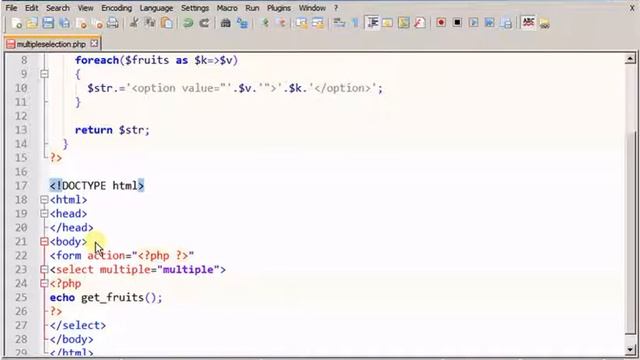640x360 pixels.
Task: Toggle the indent guide button
Action: click(x=372, y=22)
